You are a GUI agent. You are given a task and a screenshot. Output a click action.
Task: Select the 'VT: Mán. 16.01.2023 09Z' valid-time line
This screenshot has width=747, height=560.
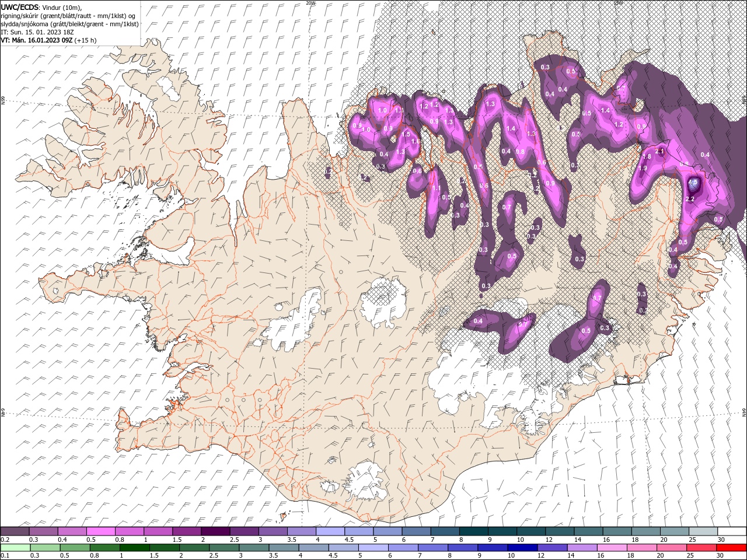(37, 40)
